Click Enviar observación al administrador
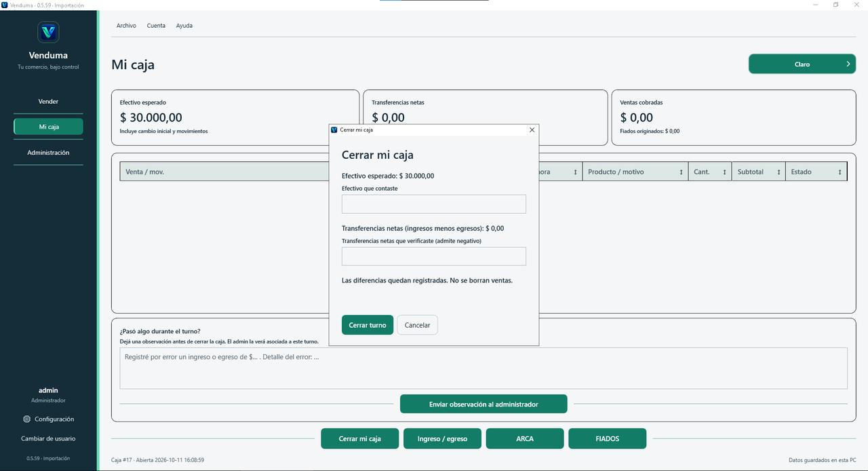This screenshot has width=868, height=471. (x=484, y=404)
